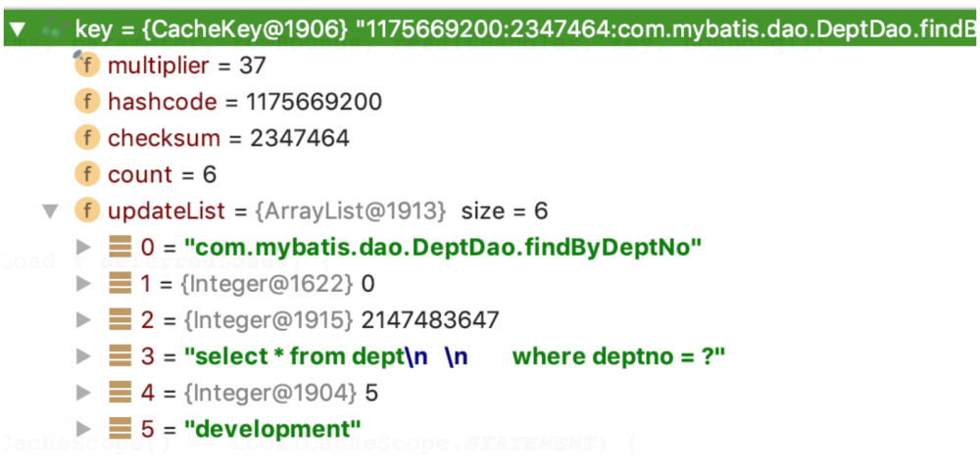This screenshot has width=980, height=471.
Task: Collapse the updateList ArrayList node
Action: (x=50, y=212)
